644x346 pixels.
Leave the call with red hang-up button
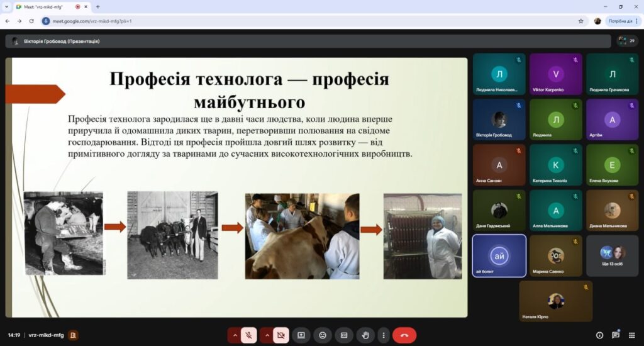click(404, 335)
